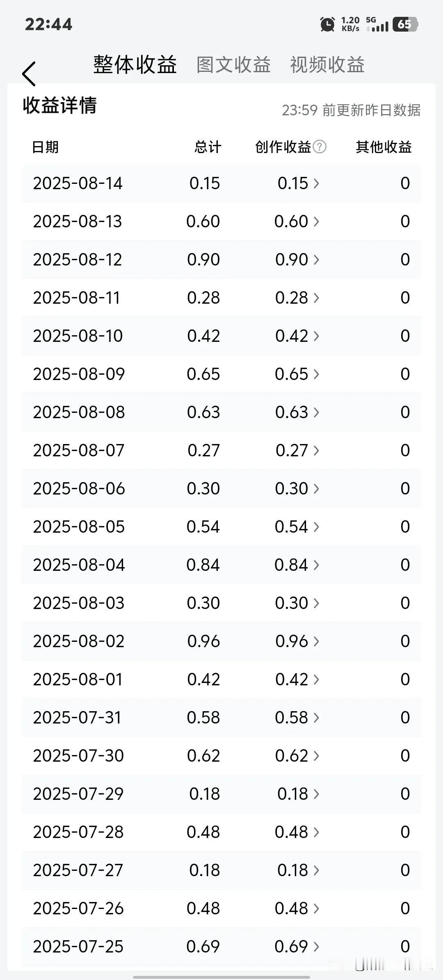The image size is (443, 980).
Task: Tap the 总计 column header
Action: pos(208,147)
